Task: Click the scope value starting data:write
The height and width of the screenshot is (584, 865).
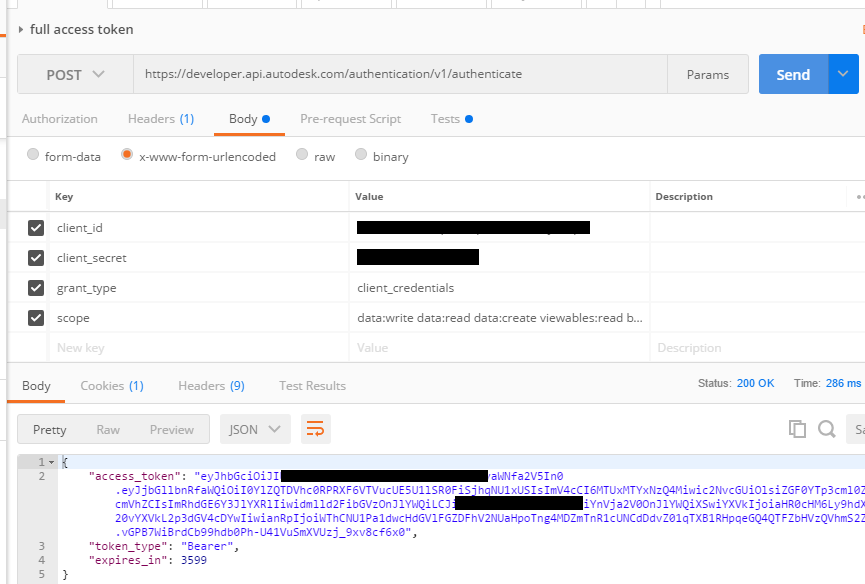Action: pyautogui.click(x=500, y=318)
